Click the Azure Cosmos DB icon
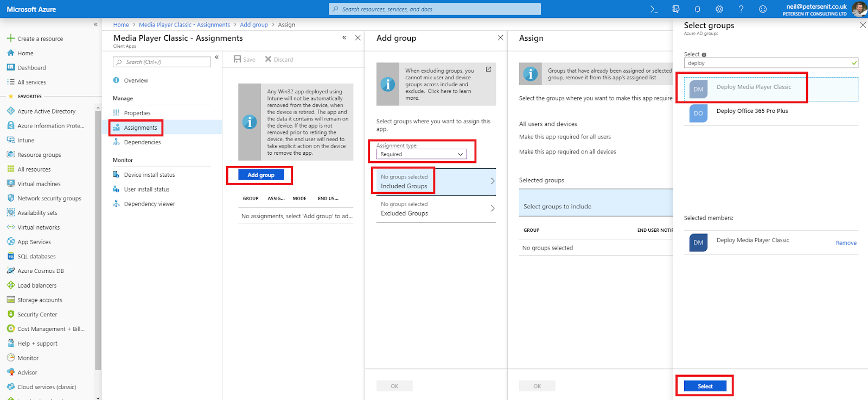 [x=11, y=271]
